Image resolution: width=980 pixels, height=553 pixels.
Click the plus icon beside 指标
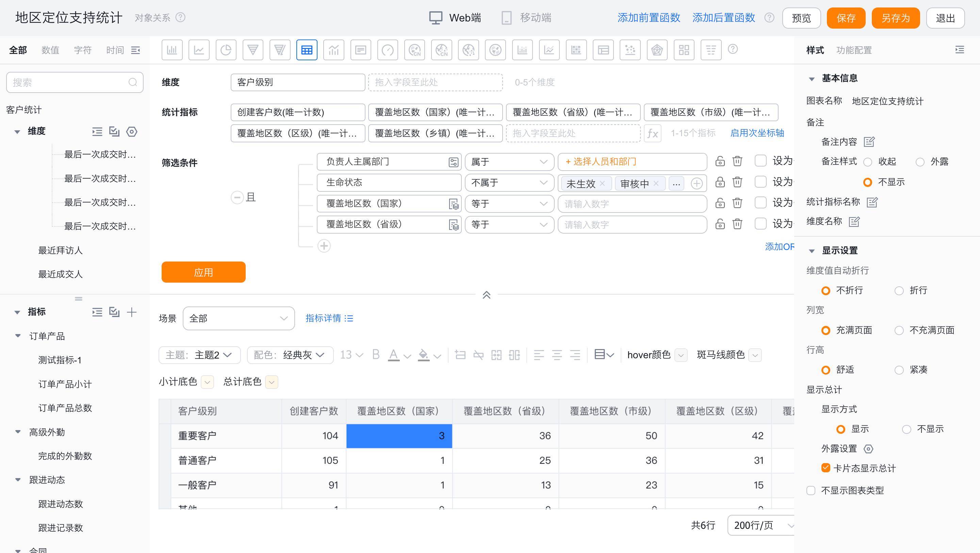(x=132, y=312)
